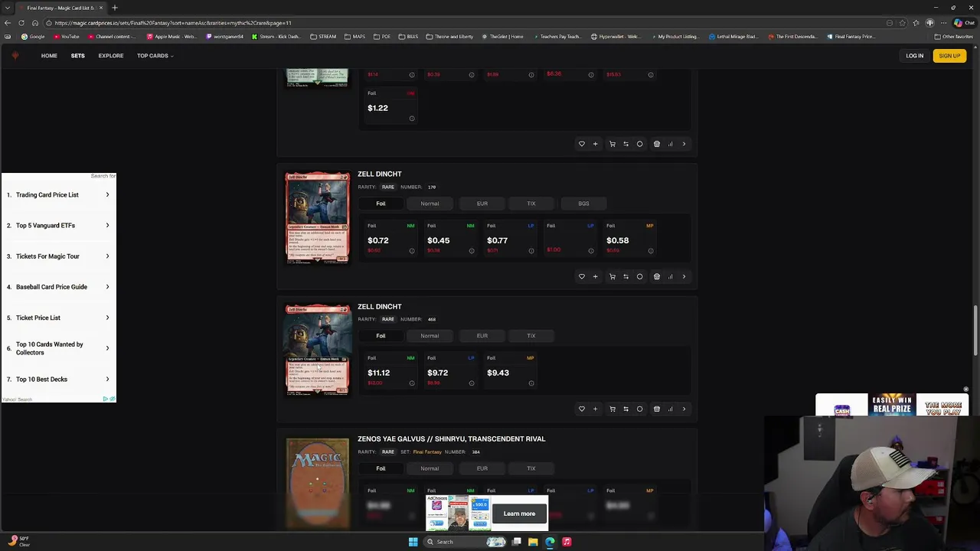Open SETS in site navigation
This screenshot has height=551, width=980.
click(x=77, y=56)
